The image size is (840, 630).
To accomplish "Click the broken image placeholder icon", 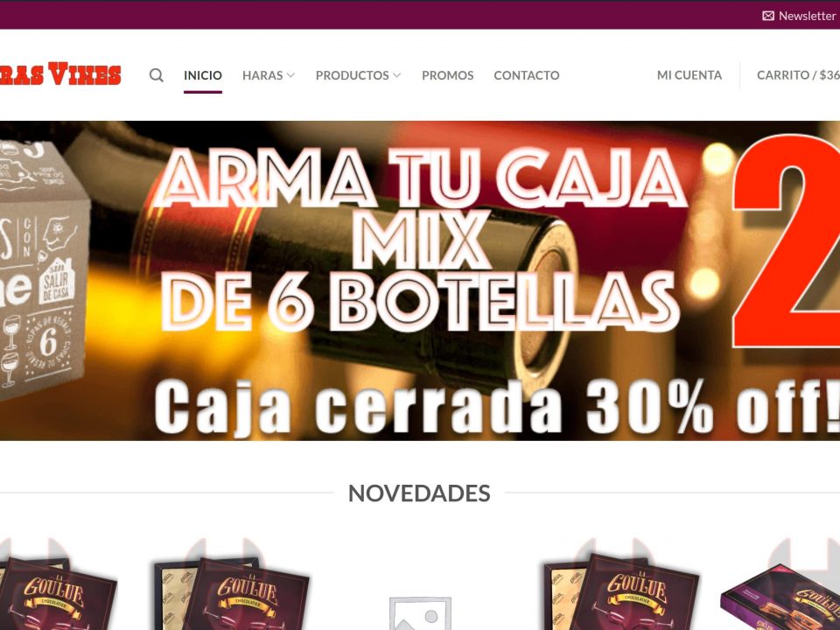I will 420,613.
